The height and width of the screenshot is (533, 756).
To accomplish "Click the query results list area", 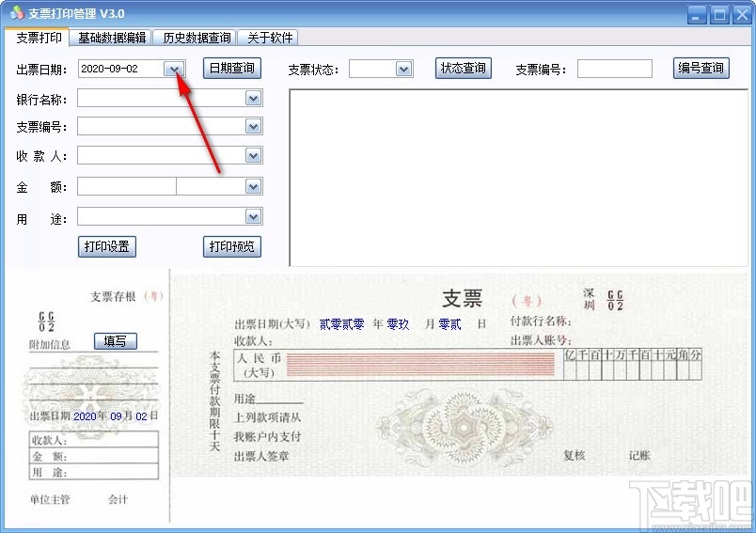I will pyautogui.click(x=518, y=178).
